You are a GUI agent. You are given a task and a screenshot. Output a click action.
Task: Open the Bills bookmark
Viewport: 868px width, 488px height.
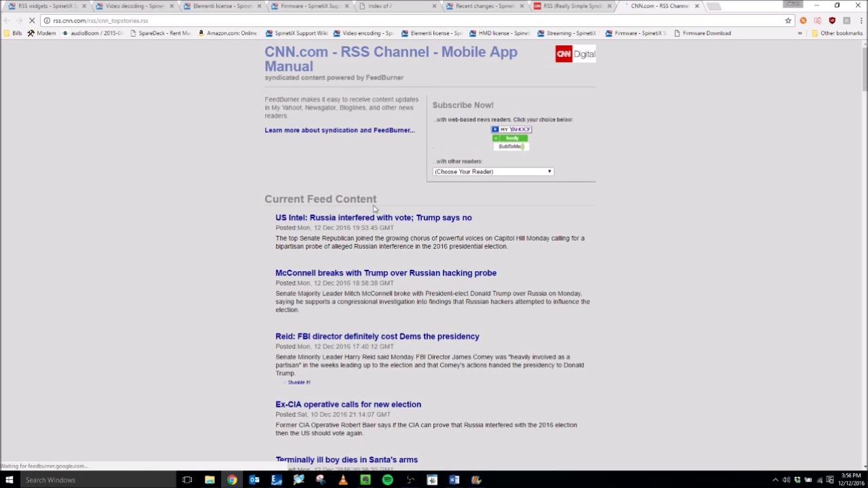pyautogui.click(x=13, y=33)
